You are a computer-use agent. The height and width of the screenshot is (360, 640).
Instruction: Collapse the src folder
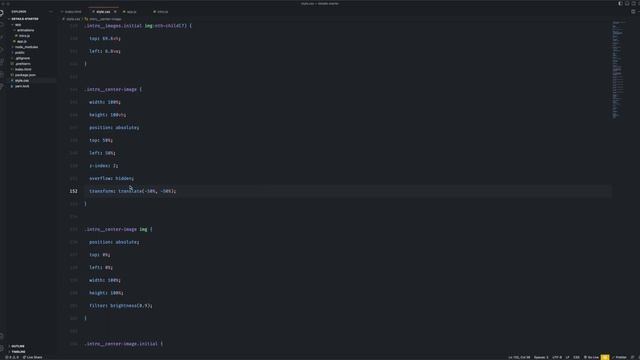tap(18, 24)
